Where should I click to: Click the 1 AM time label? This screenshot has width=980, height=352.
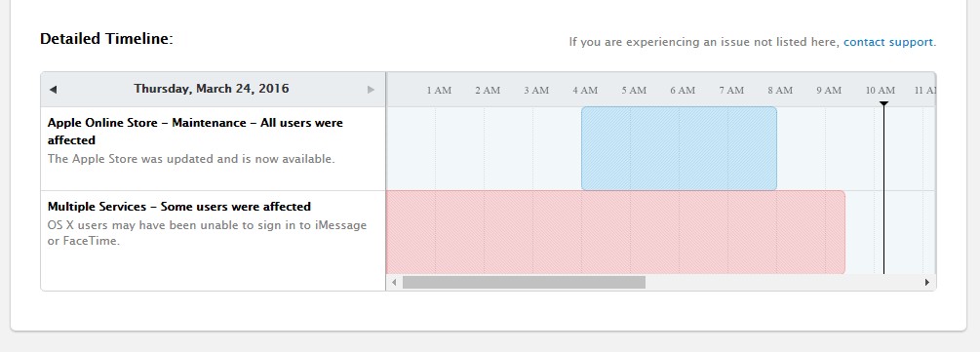click(439, 90)
